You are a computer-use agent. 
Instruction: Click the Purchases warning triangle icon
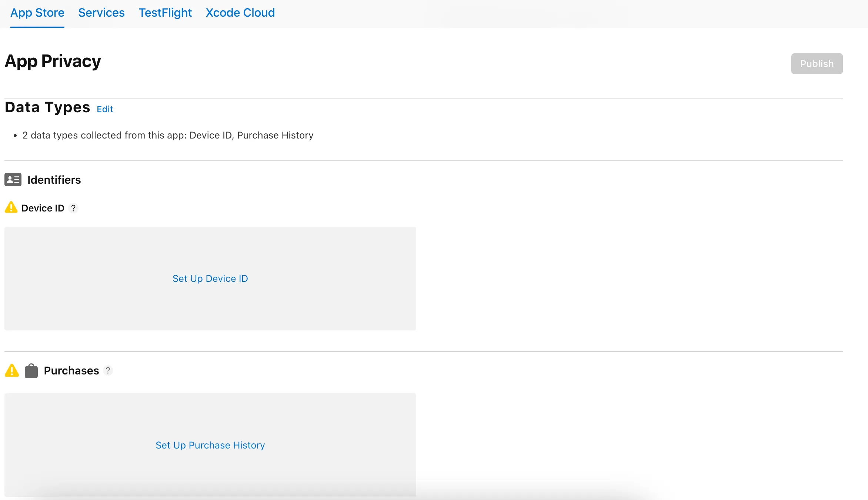point(12,370)
